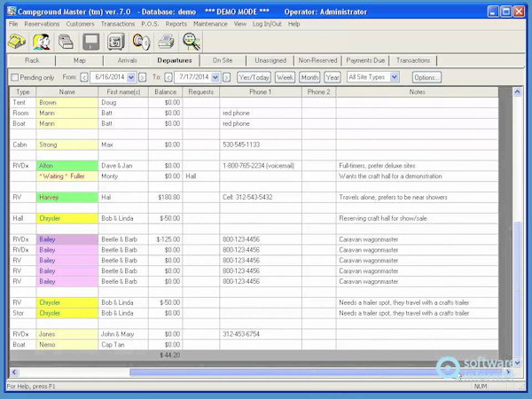Select the Strong cabin reservation name
This screenshot has height=399, width=532.
(67, 145)
